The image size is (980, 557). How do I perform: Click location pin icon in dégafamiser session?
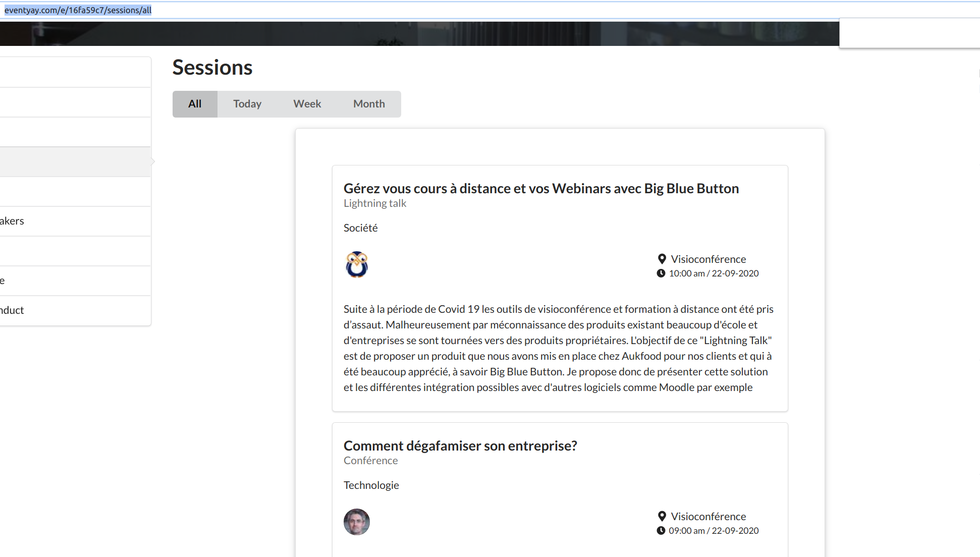pos(662,516)
